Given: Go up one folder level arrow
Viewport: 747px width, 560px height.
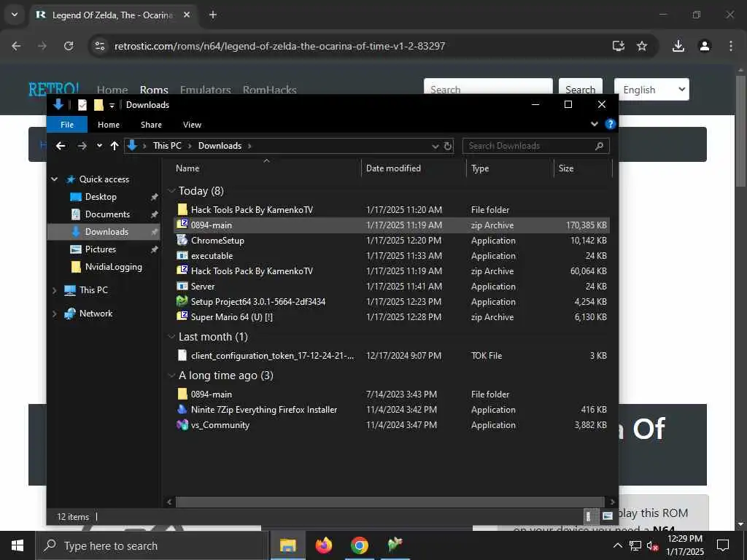Looking at the screenshot, I should click(115, 146).
